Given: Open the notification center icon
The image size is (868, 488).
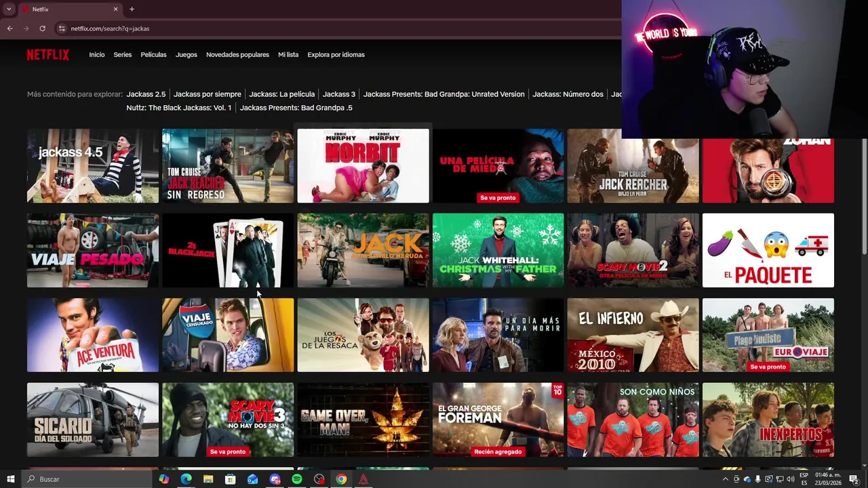Looking at the screenshot, I should [854, 479].
